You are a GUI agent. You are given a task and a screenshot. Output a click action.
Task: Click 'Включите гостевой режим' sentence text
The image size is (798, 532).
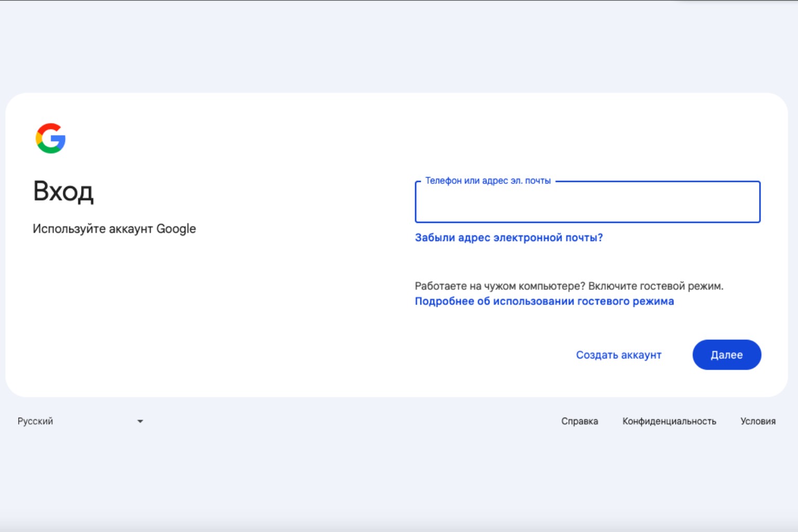[656, 286]
